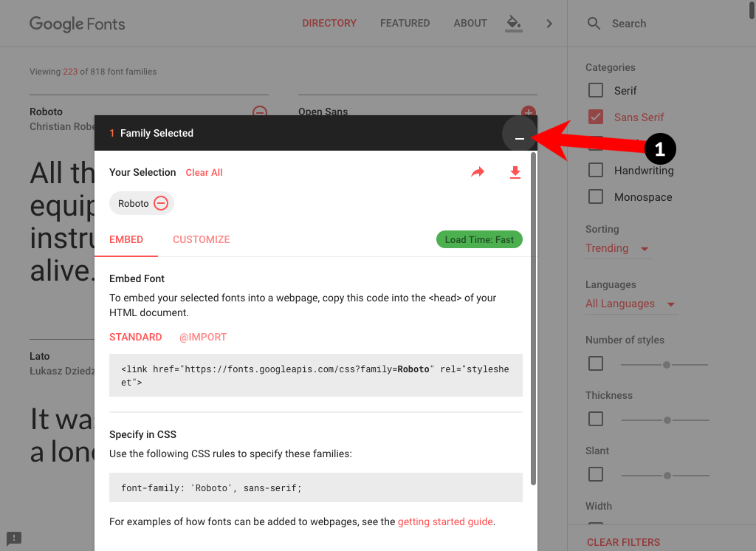Add Open Sans with plus icon
756x551 pixels.
[x=529, y=112]
